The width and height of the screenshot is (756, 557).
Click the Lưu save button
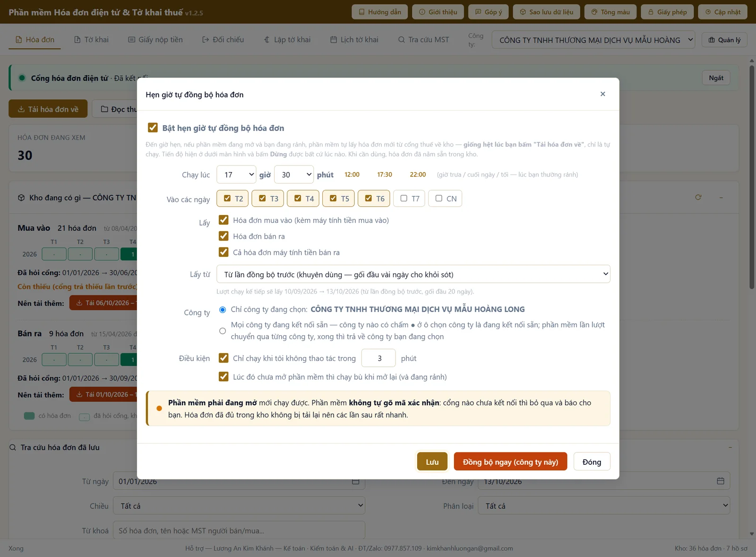pyautogui.click(x=432, y=462)
